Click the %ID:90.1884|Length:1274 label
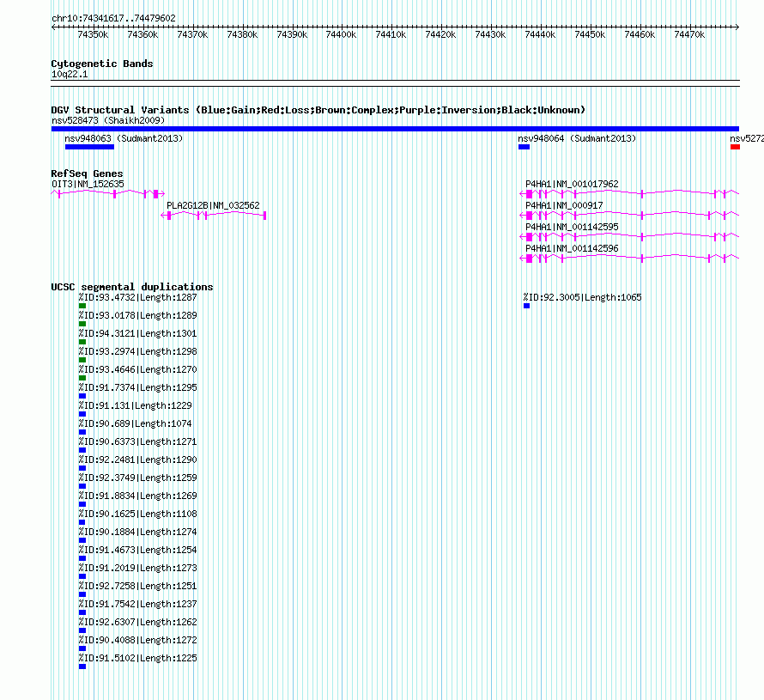This screenshot has width=764, height=700. point(138,532)
